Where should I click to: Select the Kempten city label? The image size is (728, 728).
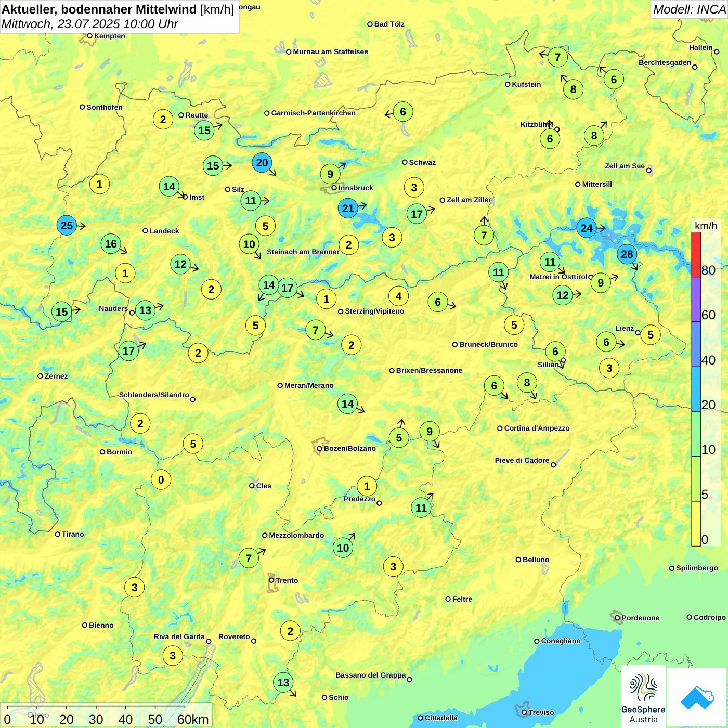[109, 36]
